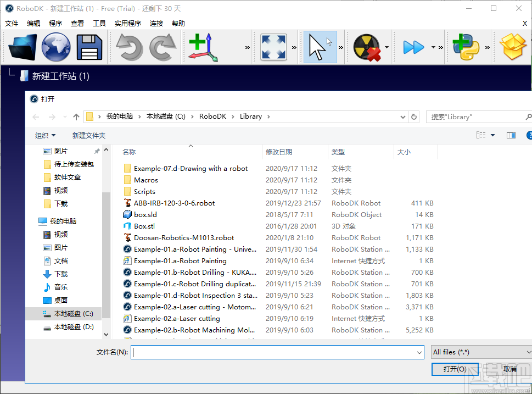The image size is (532, 394).
Task: Click the 打开(O) button
Action: click(x=455, y=369)
